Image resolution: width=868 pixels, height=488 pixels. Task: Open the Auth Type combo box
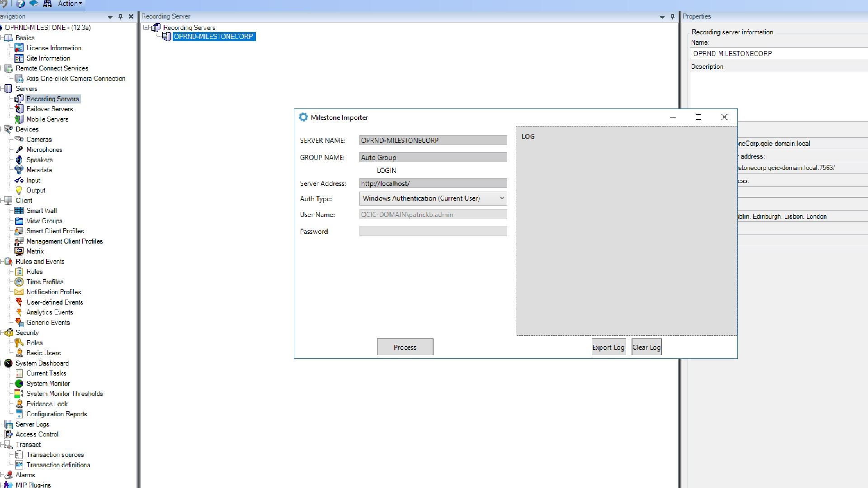(433, 198)
